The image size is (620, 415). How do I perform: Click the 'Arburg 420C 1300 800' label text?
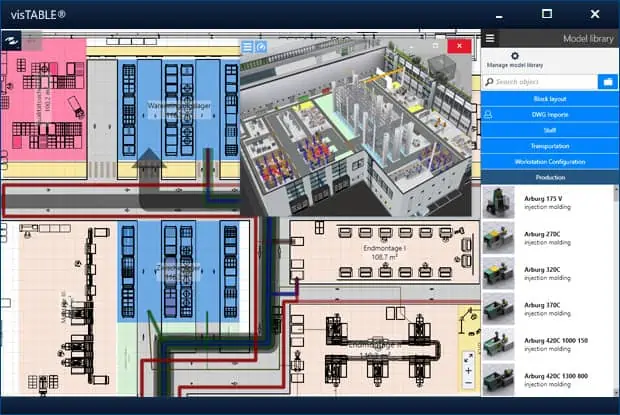[556, 376]
